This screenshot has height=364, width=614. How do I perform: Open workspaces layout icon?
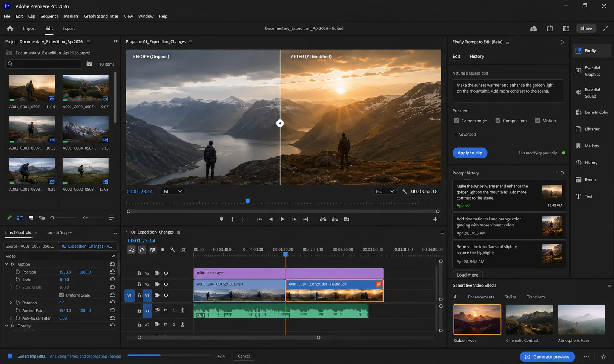pos(566,28)
